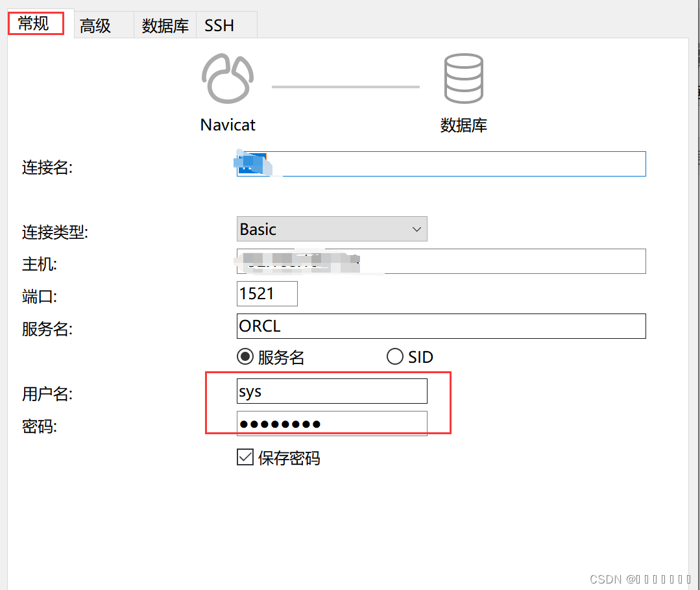Click the 连接名: label
Image resolution: width=700 pixels, height=590 pixels.
47,167
